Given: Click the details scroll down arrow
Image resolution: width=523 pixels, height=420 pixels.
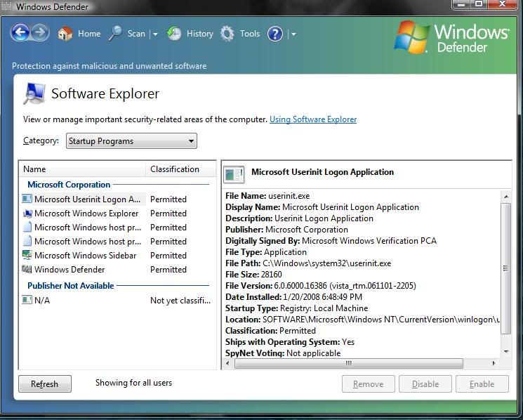Looking at the screenshot, I should click(506, 351).
